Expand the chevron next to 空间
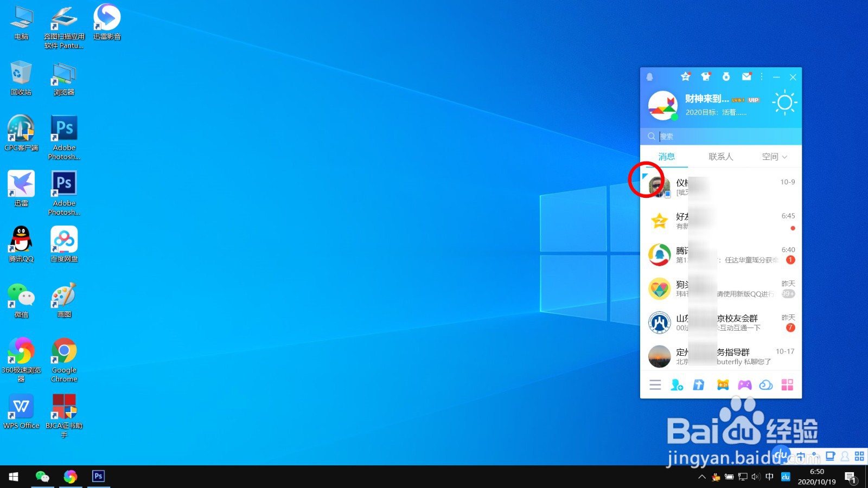The image size is (868, 488). point(784,157)
